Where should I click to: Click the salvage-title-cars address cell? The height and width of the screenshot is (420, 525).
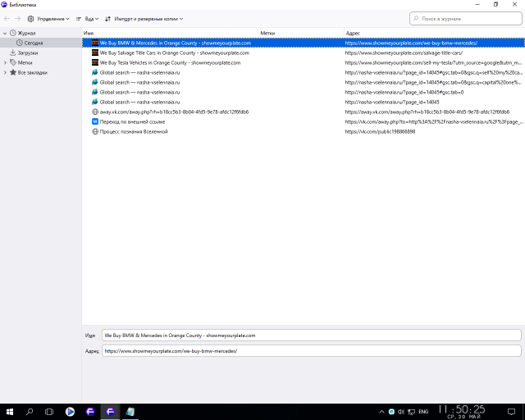[404, 53]
